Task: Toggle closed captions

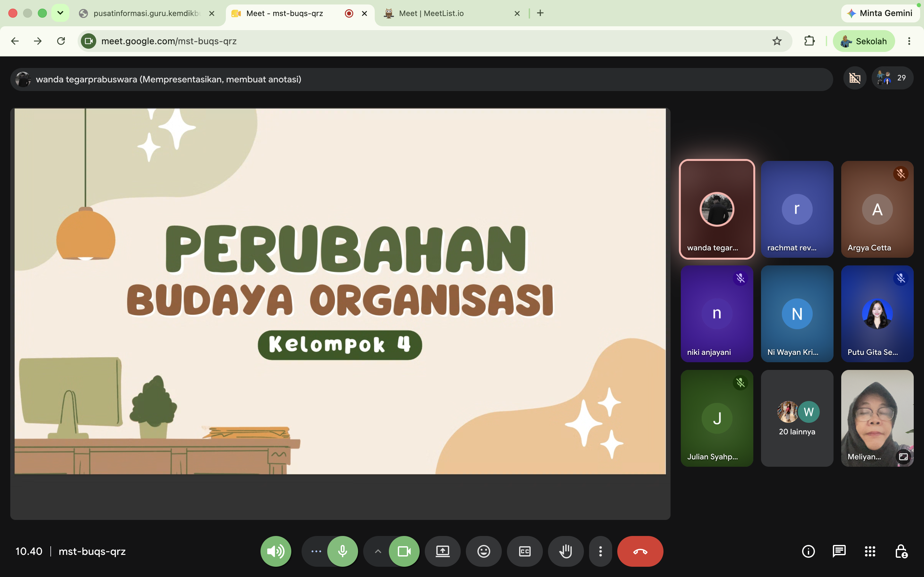Action: 525,551
